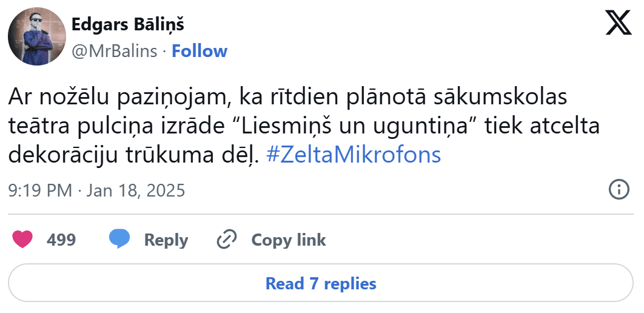The width and height of the screenshot is (644, 313).
Task: Click the blue reply speech bubble icon
Action: (x=119, y=240)
